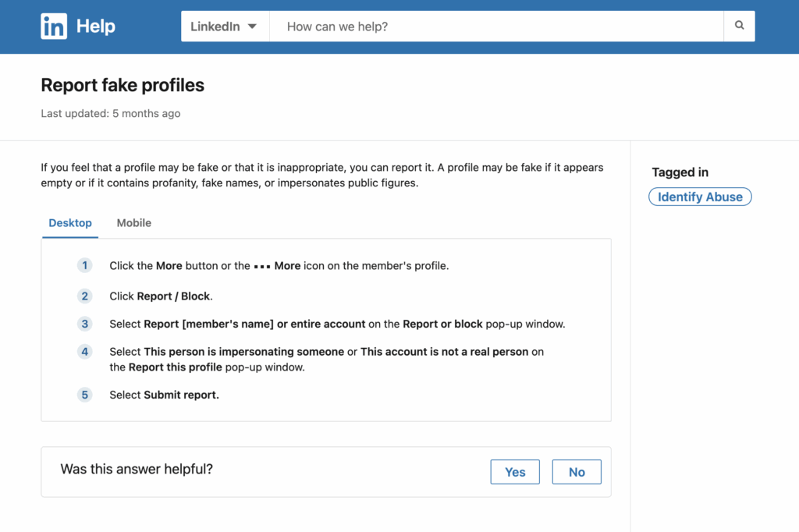Click the three-dots More icon in step one
Image resolution: width=799 pixels, height=532 pixels.
[262, 267]
